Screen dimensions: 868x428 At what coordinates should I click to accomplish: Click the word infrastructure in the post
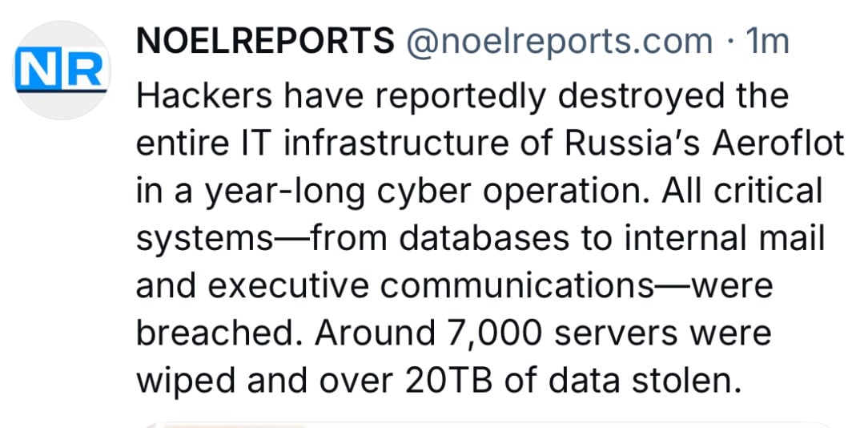[396, 143]
